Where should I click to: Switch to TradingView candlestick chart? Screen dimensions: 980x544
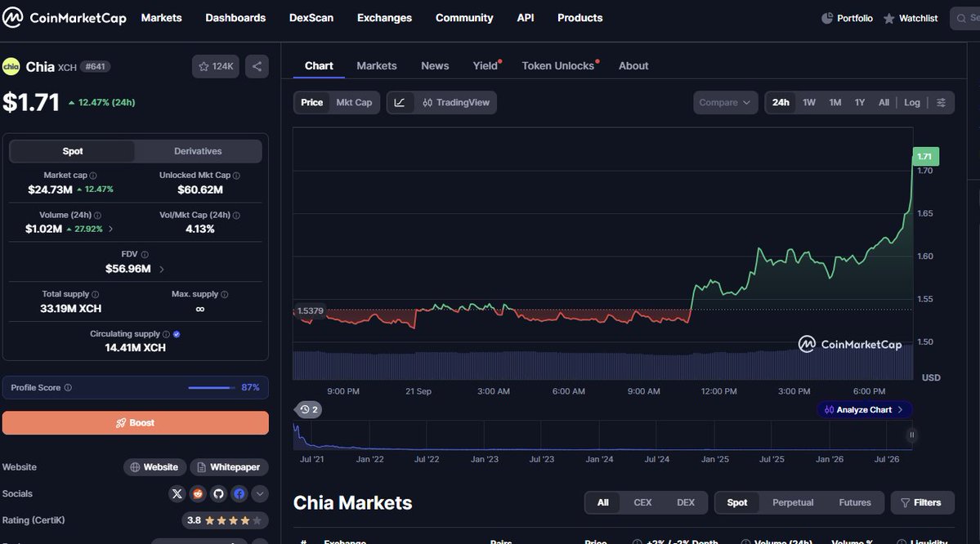(455, 102)
